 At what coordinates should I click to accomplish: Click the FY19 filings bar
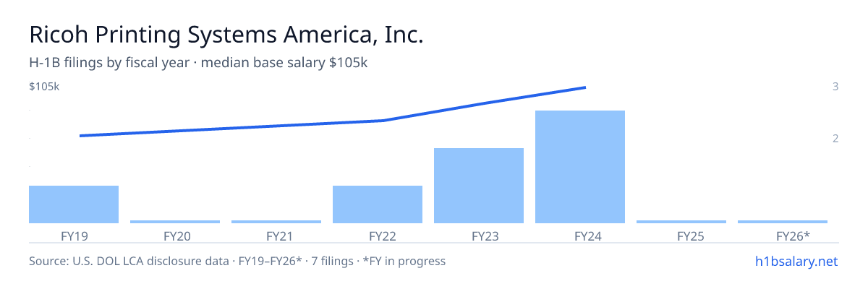tap(74, 204)
